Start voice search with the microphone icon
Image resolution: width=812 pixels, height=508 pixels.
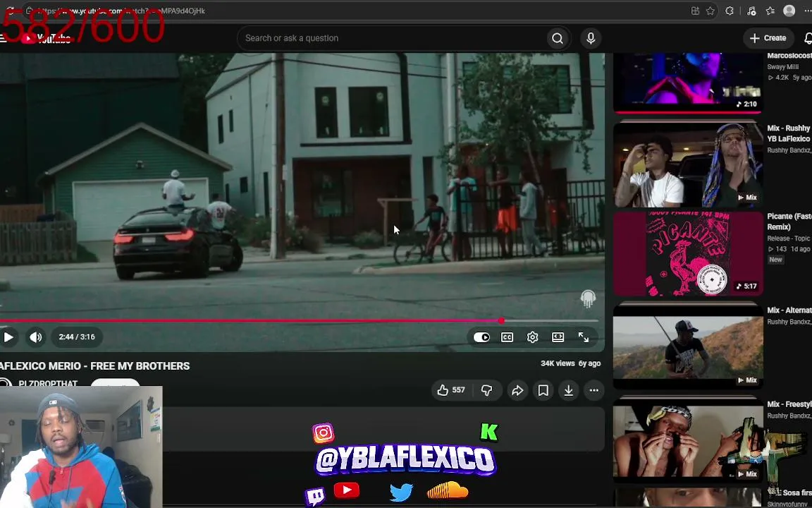point(591,38)
